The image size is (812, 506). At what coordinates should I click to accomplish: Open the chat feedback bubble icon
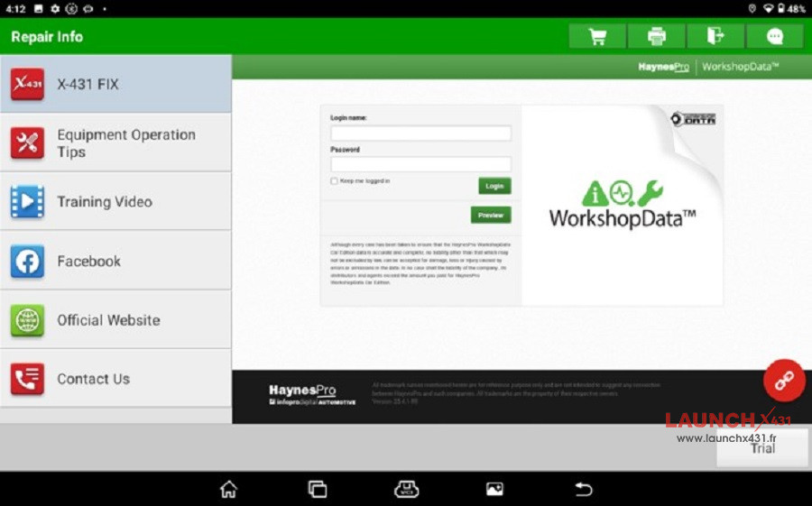click(775, 36)
